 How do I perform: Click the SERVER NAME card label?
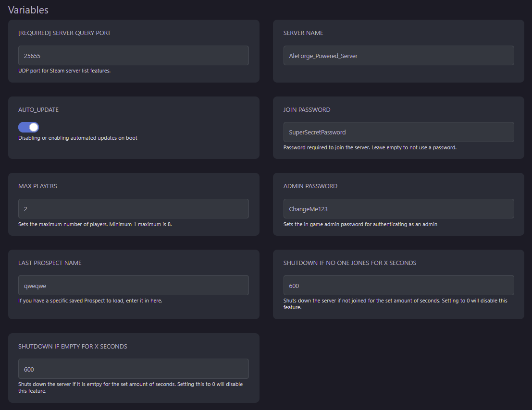pyautogui.click(x=303, y=33)
